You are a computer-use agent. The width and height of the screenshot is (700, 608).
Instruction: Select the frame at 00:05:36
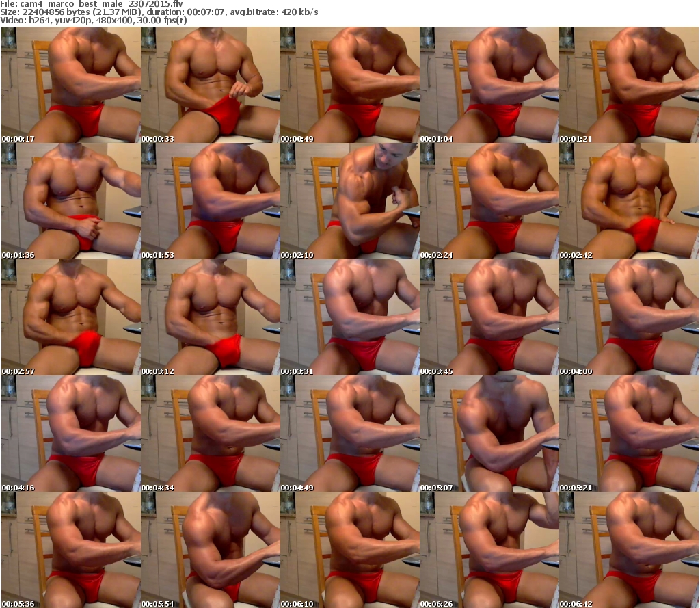point(71,550)
